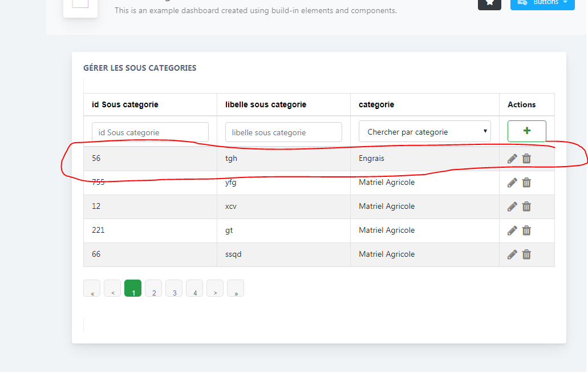Image resolution: width=588 pixels, height=372 pixels.
Task: Edit the sous categorie with id 56
Action: coord(512,158)
